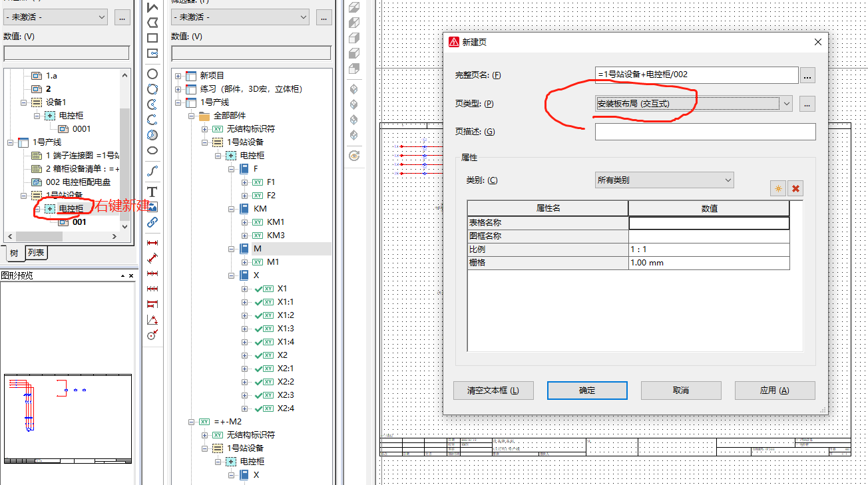Collapse the KM node in device tree
The image size is (868, 485).
coord(232,209)
